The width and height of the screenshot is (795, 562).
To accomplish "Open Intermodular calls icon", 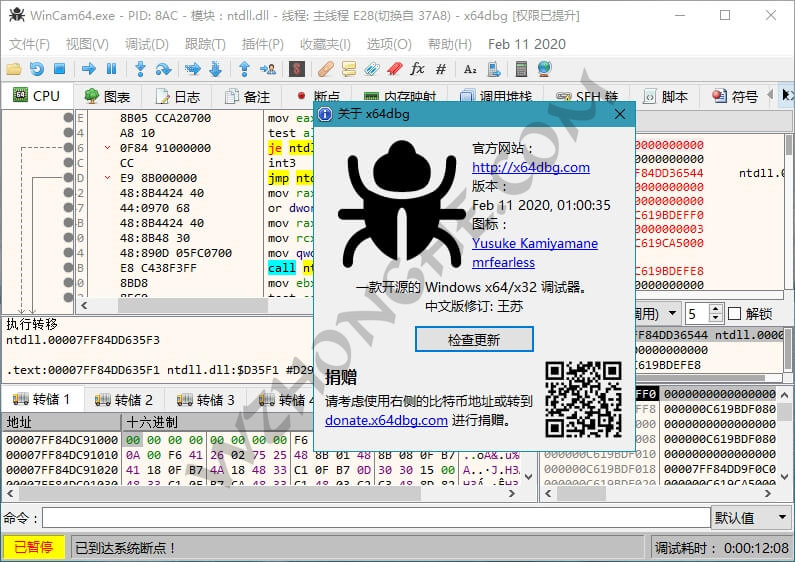I will (x=493, y=68).
